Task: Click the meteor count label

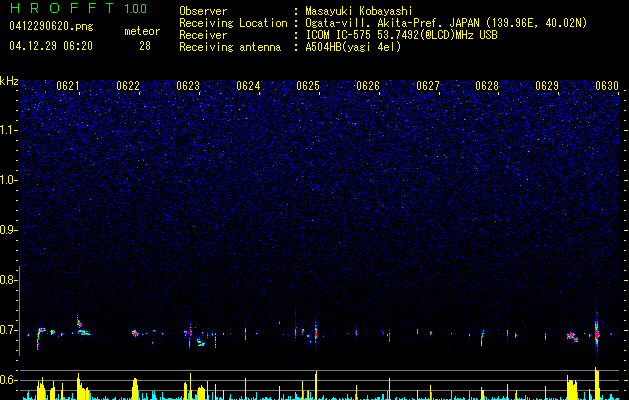Action: pyautogui.click(x=142, y=31)
